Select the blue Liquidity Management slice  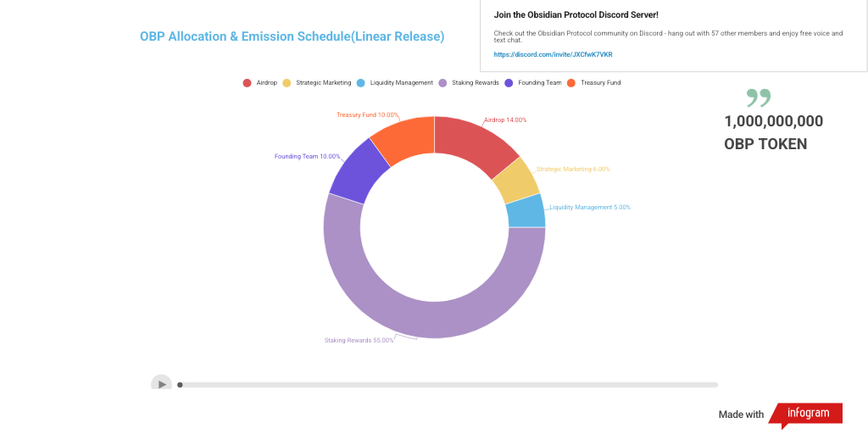tap(526, 211)
